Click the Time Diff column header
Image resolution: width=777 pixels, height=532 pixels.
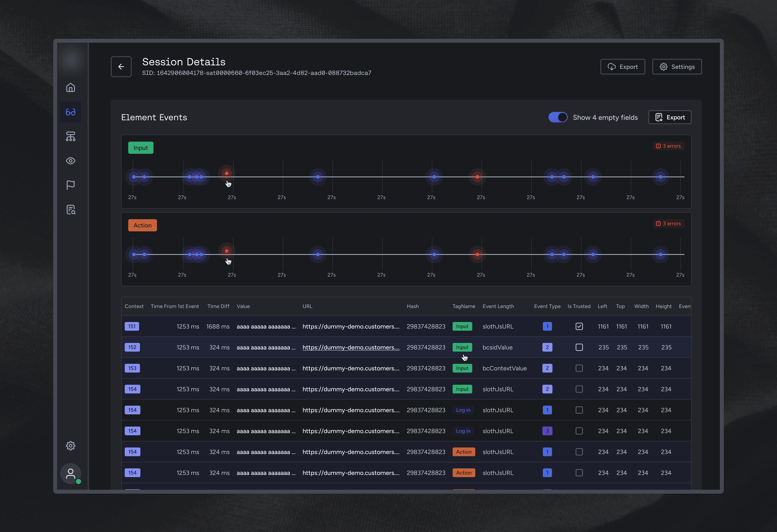point(218,306)
